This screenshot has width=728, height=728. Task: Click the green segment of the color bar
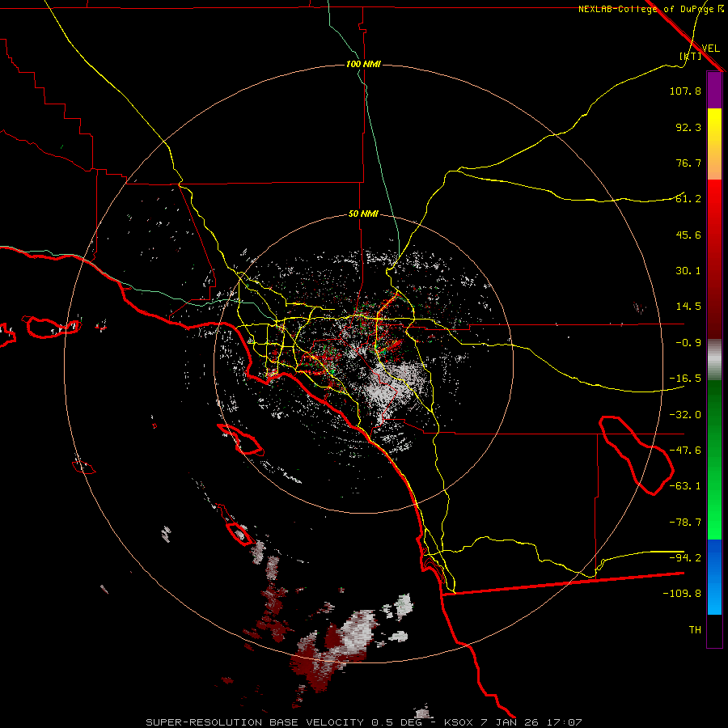pos(714,459)
